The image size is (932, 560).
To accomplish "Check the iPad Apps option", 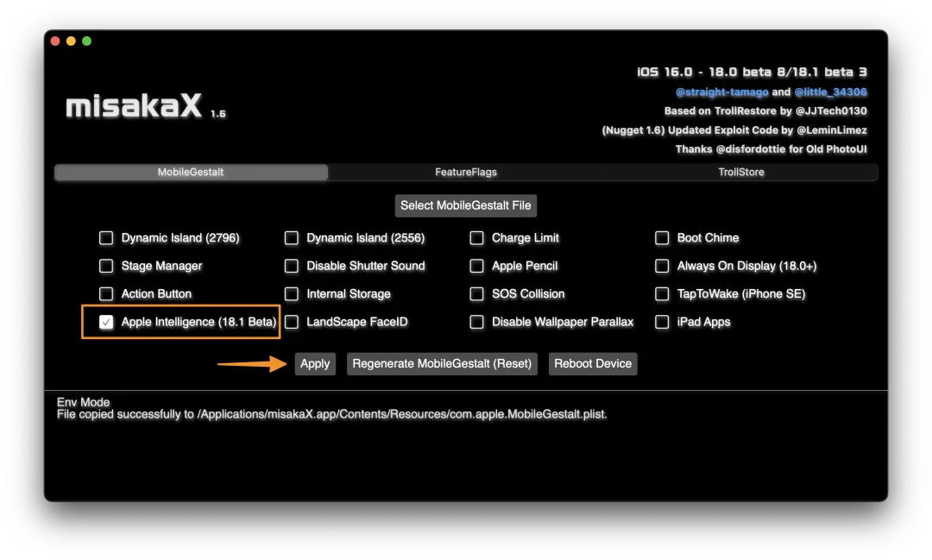I will pos(662,322).
